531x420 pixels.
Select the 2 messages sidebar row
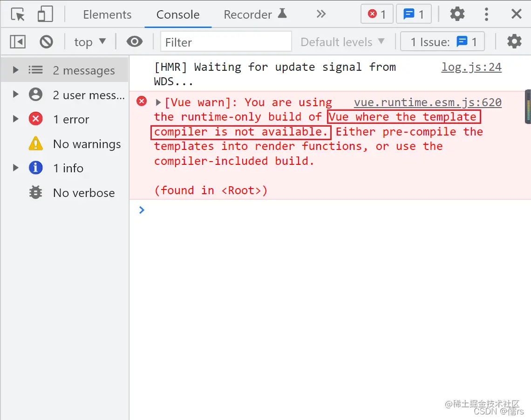(x=65, y=70)
